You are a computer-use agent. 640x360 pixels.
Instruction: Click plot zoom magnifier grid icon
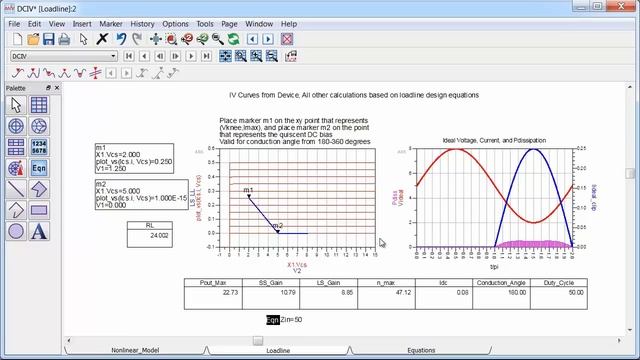point(241,56)
